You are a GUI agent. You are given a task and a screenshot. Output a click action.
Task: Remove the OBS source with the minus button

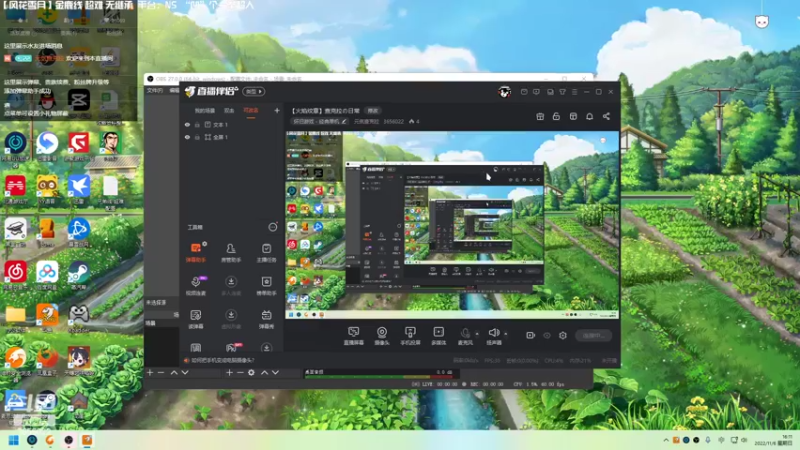240,373
